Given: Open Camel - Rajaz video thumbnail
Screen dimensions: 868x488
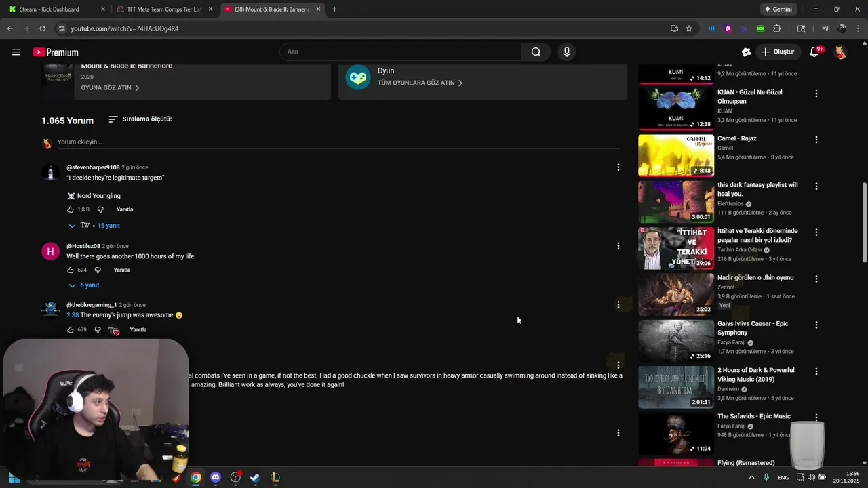Looking at the screenshot, I should pos(676,155).
